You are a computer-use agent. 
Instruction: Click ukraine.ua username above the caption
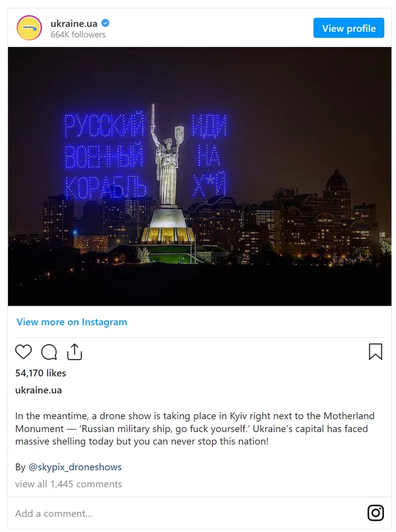[x=38, y=390]
